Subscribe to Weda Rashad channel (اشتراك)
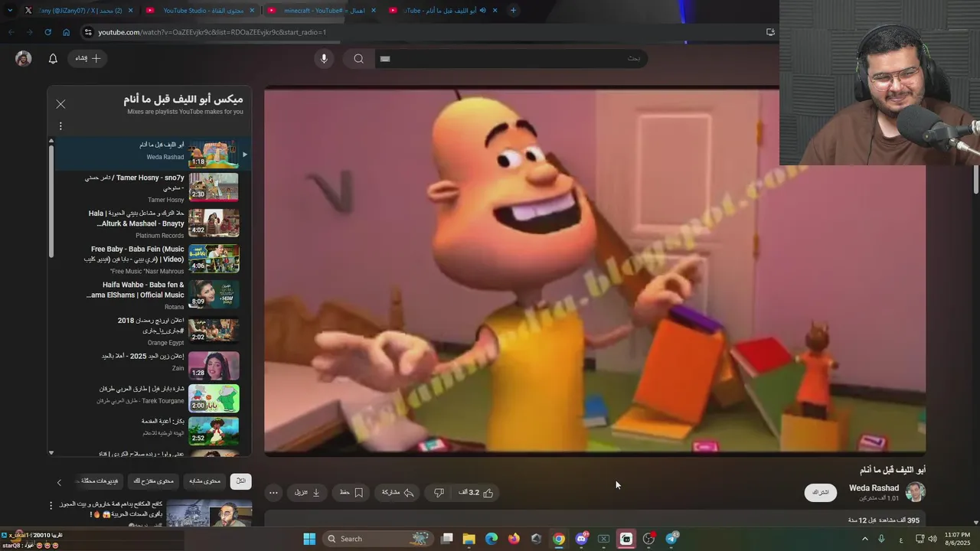This screenshot has width=980, height=551. (x=821, y=493)
